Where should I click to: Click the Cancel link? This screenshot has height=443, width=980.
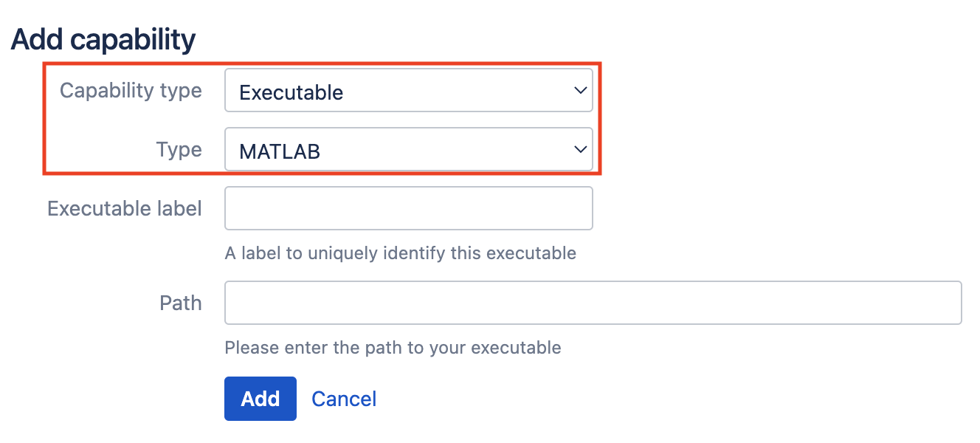point(344,399)
